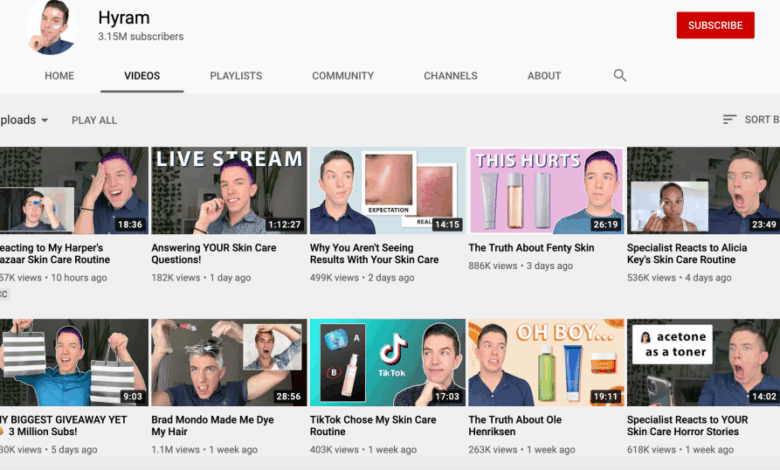Open the About tab
This screenshot has width=780, height=470.
(x=544, y=76)
